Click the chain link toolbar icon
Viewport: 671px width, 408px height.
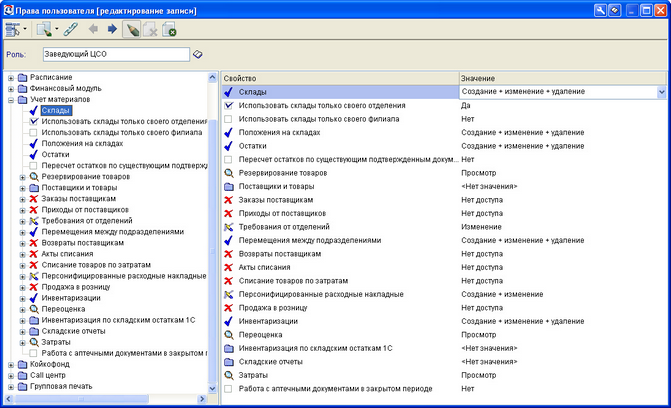71,30
